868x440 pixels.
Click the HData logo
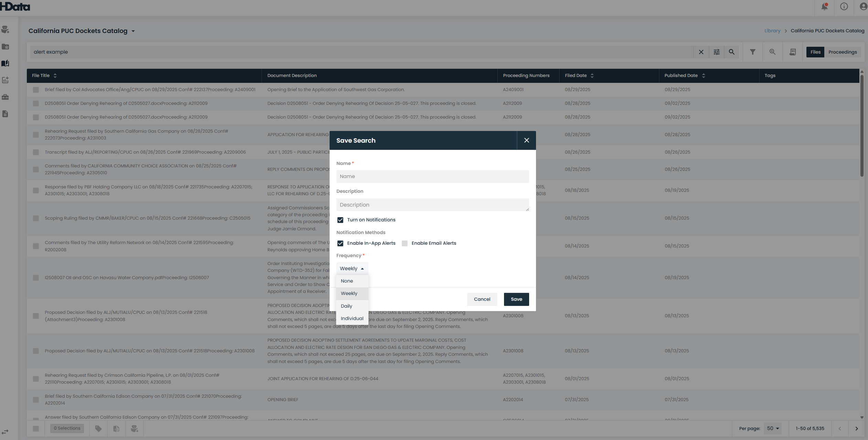pos(15,7)
